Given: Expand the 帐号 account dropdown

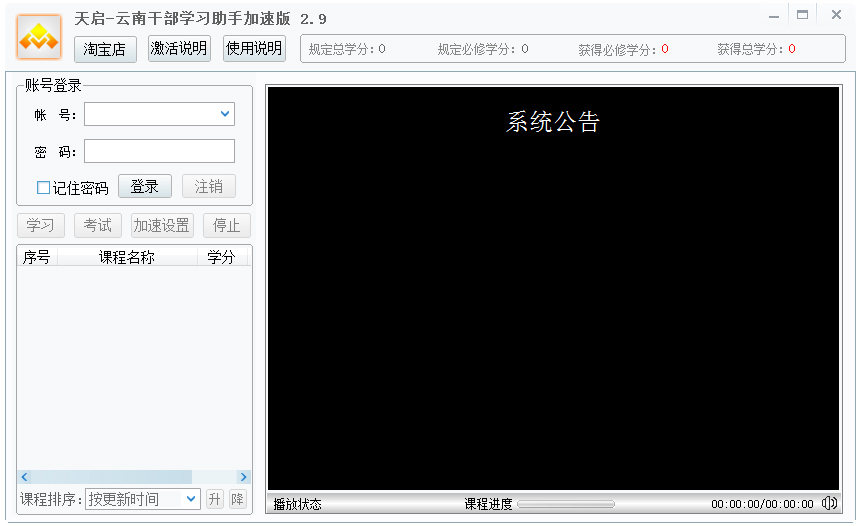Looking at the screenshot, I should tap(225, 115).
